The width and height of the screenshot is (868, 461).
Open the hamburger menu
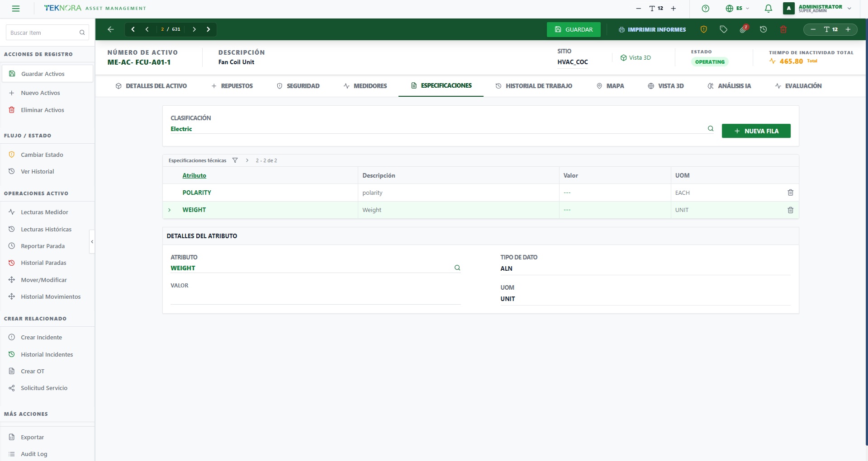[x=16, y=9]
